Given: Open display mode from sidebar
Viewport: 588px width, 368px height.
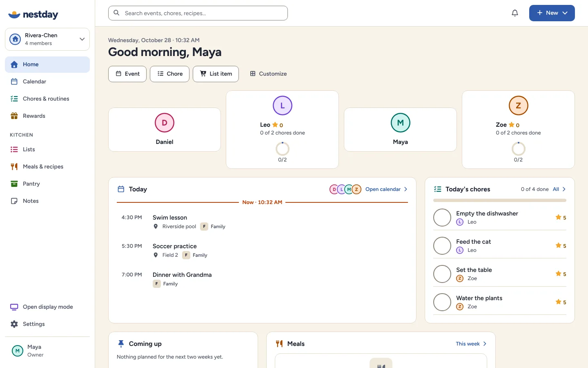Looking at the screenshot, I should click(x=47, y=307).
